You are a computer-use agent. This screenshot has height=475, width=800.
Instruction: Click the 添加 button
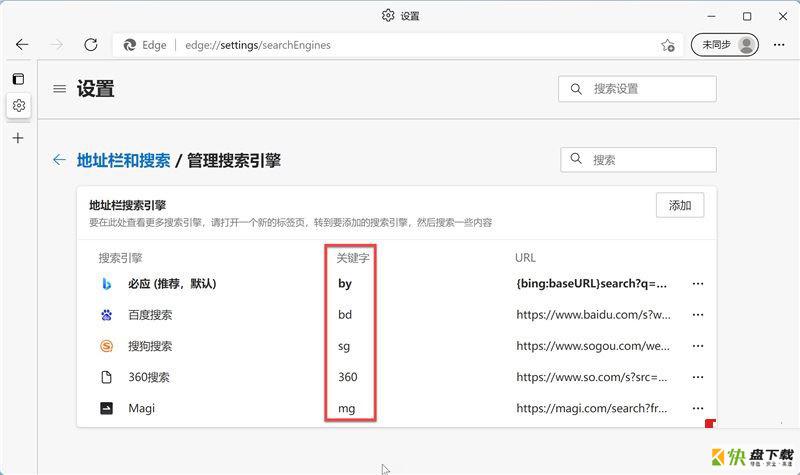(x=680, y=205)
